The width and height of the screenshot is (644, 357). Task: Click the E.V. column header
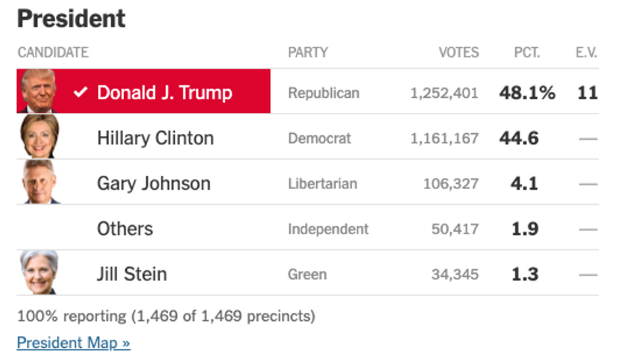click(x=586, y=52)
